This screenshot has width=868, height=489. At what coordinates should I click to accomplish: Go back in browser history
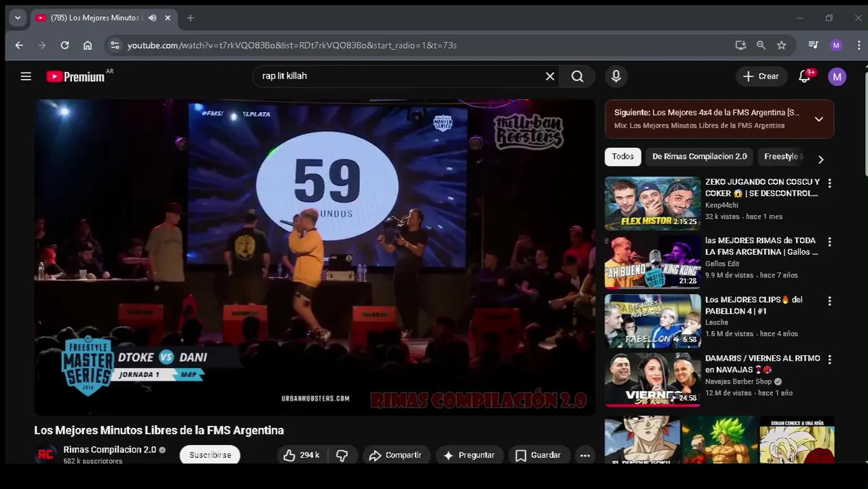pyautogui.click(x=19, y=45)
